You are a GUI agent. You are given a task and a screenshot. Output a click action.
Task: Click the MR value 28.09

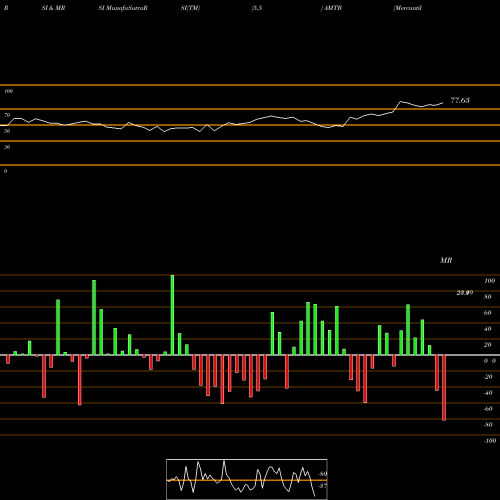pyautogui.click(x=465, y=293)
